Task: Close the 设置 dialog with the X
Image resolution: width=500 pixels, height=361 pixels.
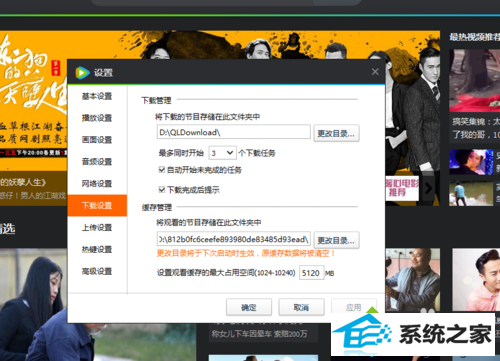Action: pos(375,72)
